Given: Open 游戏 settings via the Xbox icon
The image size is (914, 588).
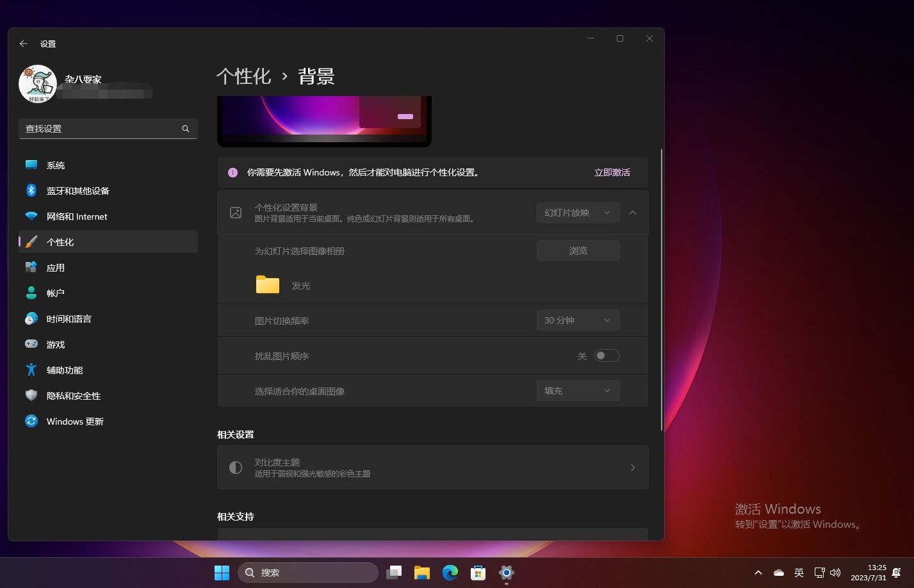Looking at the screenshot, I should coord(31,344).
